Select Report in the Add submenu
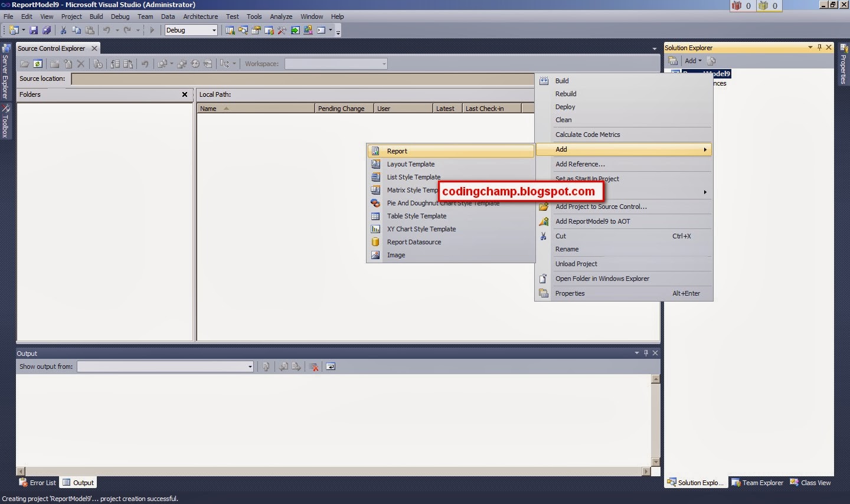This screenshot has width=850, height=504. [451, 151]
